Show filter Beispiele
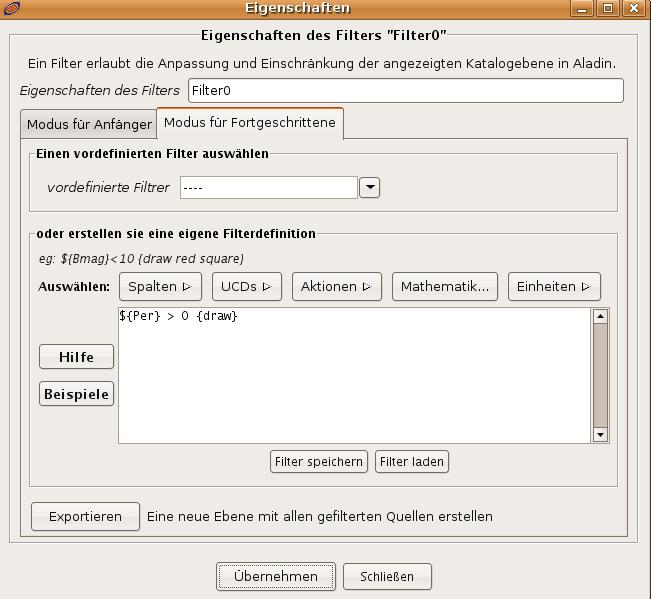Image resolution: width=651 pixels, height=599 pixels. click(76, 394)
